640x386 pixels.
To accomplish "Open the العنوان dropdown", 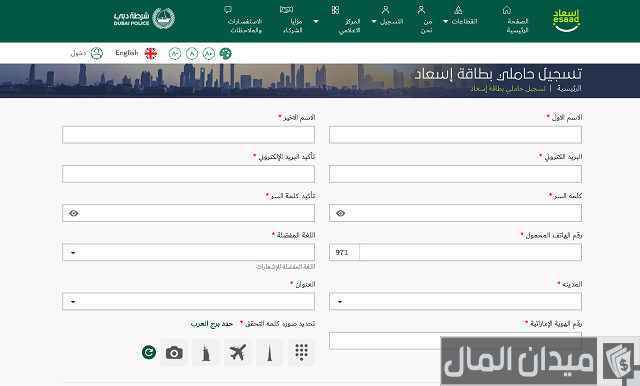I will click(188, 302).
